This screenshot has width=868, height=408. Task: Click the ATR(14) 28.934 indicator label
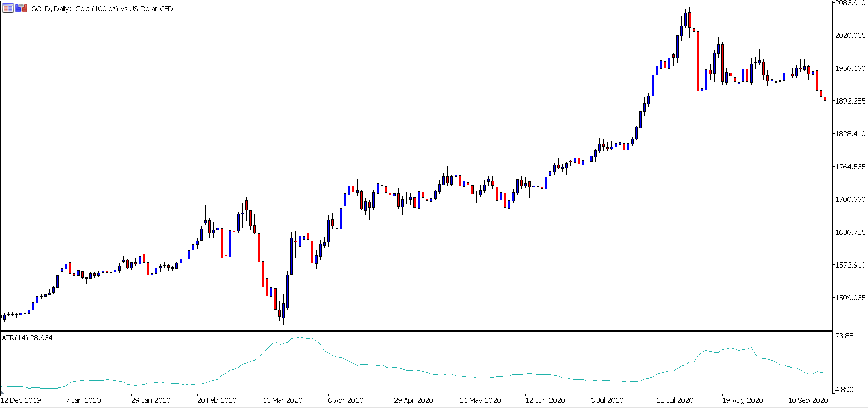[x=27, y=338]
